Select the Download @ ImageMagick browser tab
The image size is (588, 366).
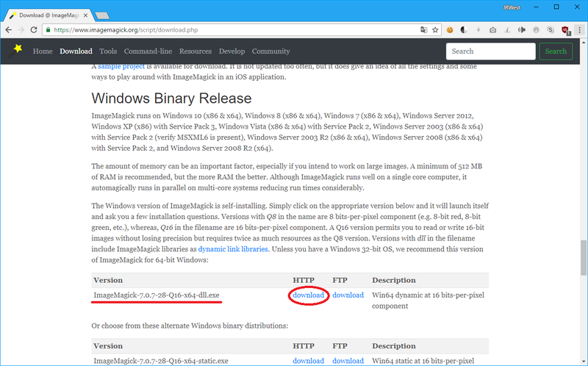pos(48,15)
